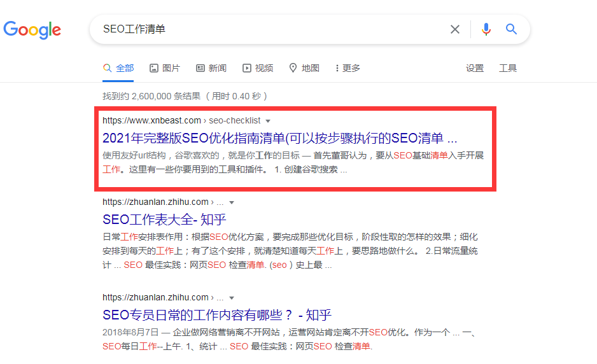Click the snippet starting 使用友好url结构
The image size is (597, 364).
(x=293, y=162)
